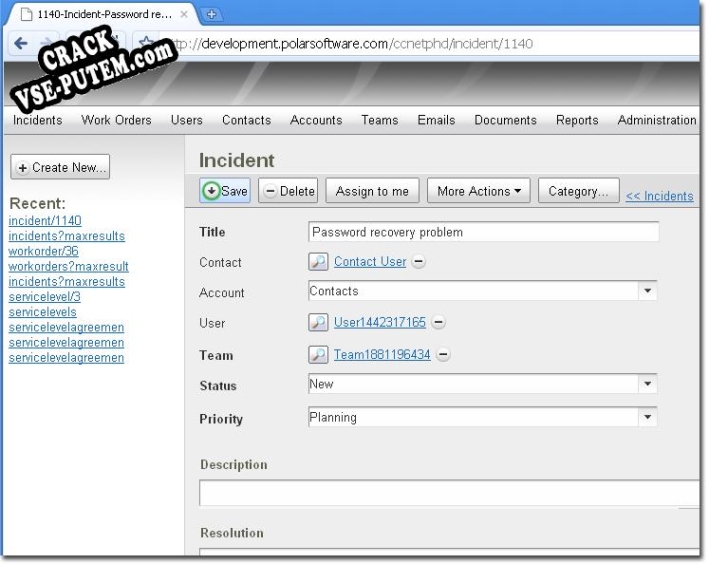This screenshot has width=709, height=564.
Task: Open a new browser tab with plus icon
Action: point(212,15)
